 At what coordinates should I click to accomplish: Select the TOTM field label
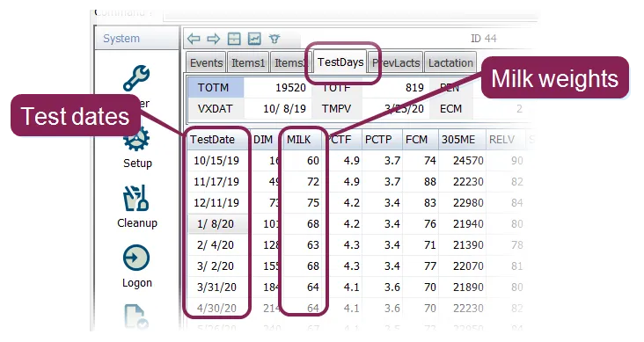216,88
